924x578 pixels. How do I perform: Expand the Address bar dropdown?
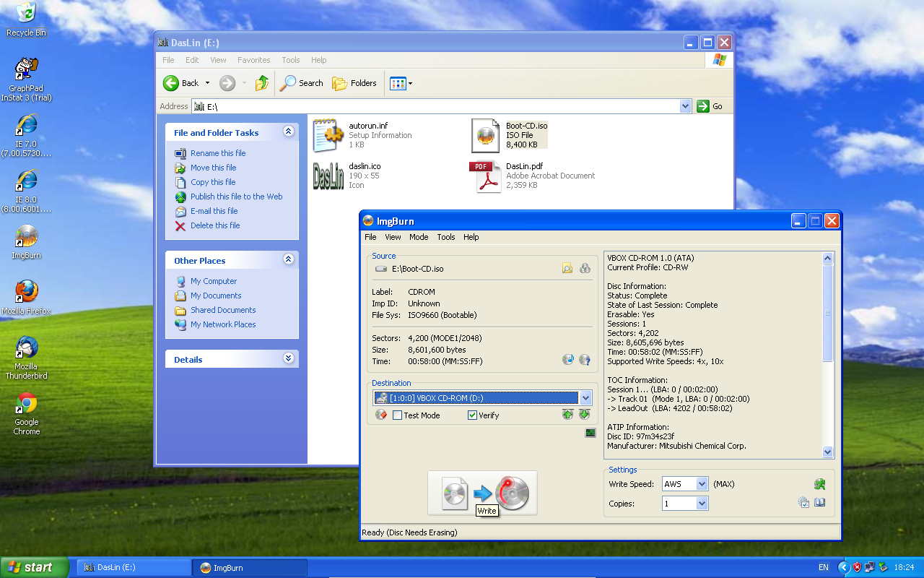point(686,106)
